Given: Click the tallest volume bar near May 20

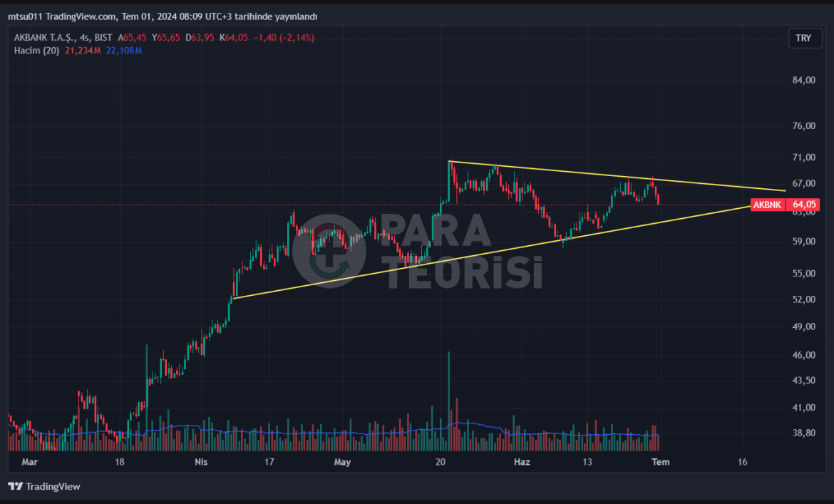Looking at the screenshot, I should [449, 401].
